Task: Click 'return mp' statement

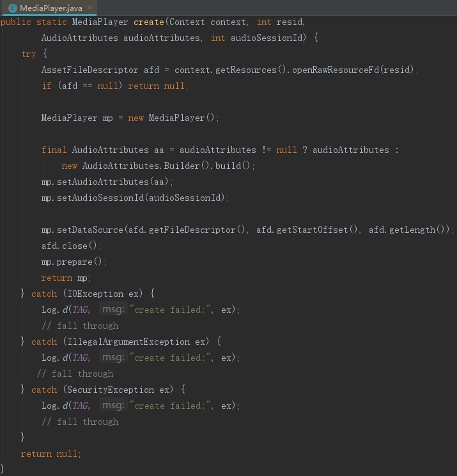Action: click(65, 278)
